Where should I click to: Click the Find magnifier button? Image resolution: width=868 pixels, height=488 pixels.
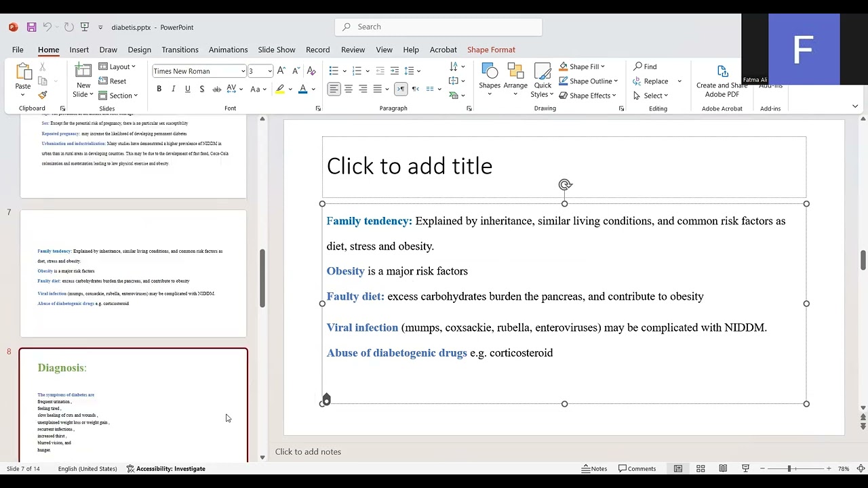(645, 66)
